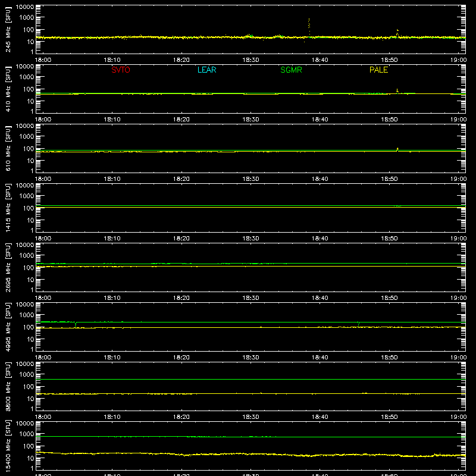
Task: Click the 18:10 time label under 410 MHz plot
Action: click(112, 120)
